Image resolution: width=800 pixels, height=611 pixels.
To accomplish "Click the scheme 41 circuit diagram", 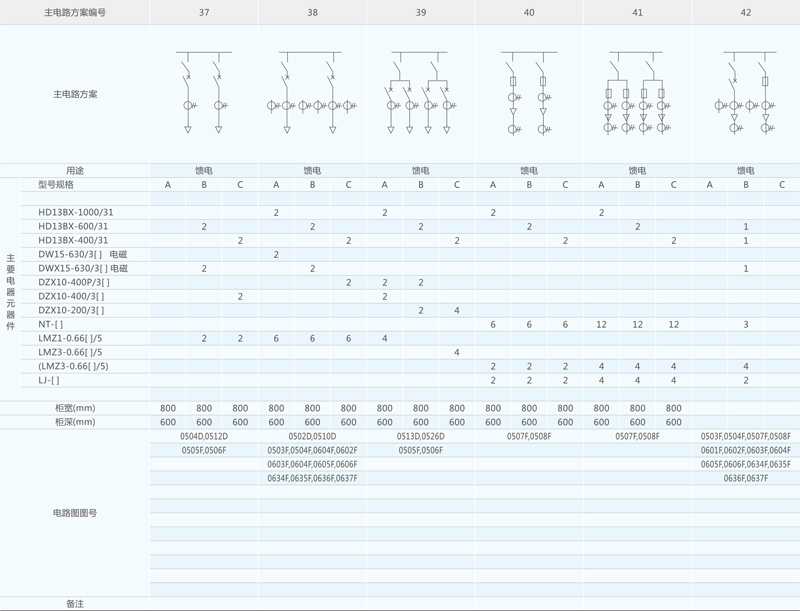I will (x=637, y=93).
